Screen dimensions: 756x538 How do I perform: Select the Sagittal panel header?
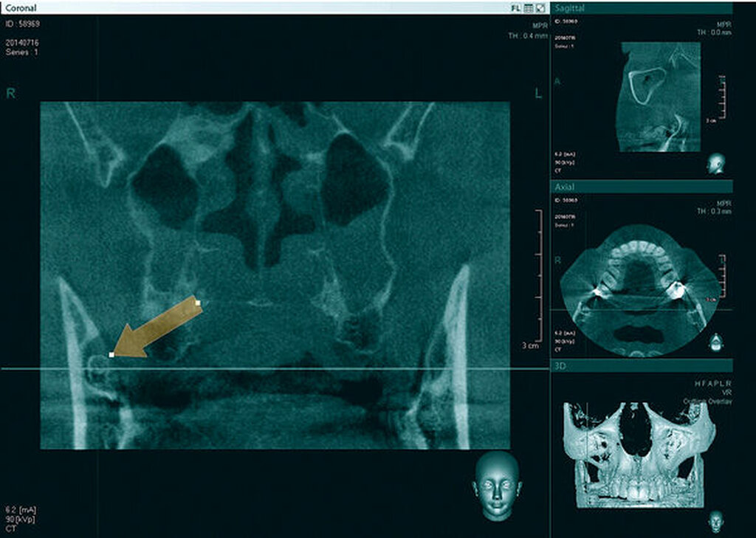pyautogui.click(x=642, y=8)
